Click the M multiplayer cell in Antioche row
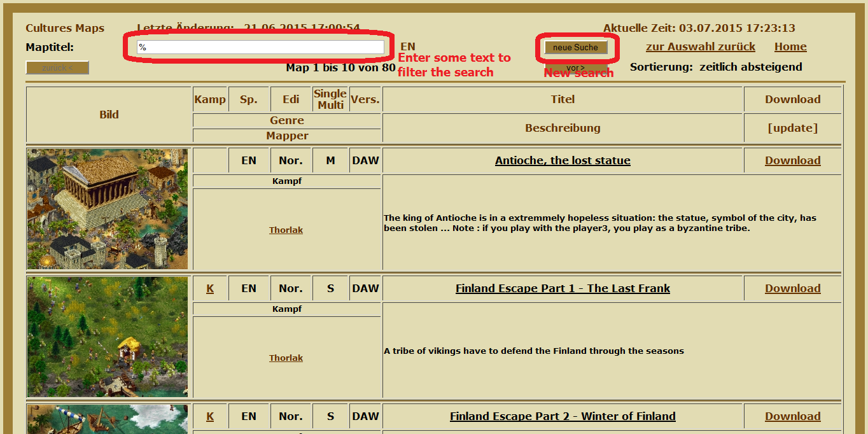This screenshot has height=434, width=868. click(330, 160)
